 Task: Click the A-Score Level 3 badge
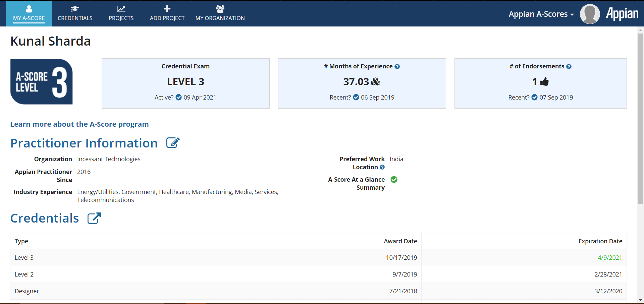point(42,82)
